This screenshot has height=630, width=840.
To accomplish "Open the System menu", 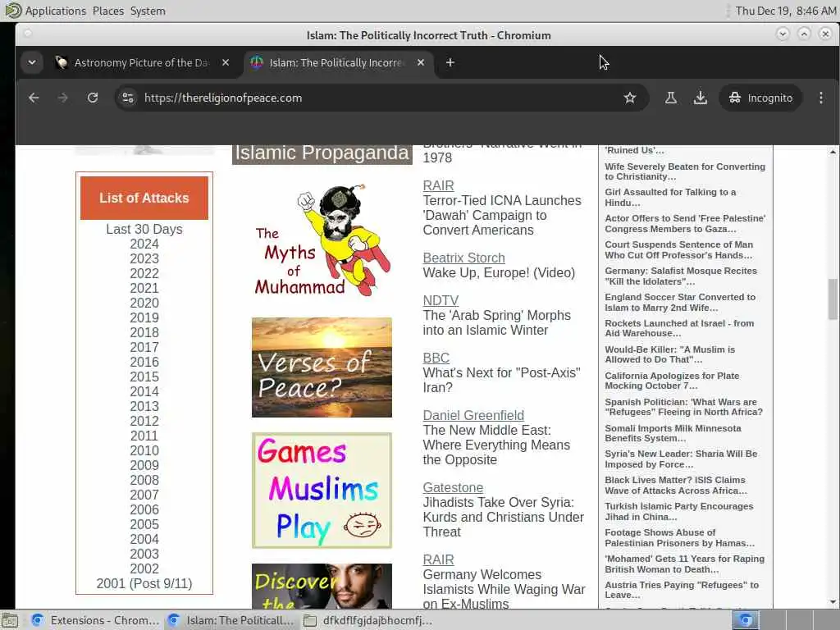I will point(148,11).
